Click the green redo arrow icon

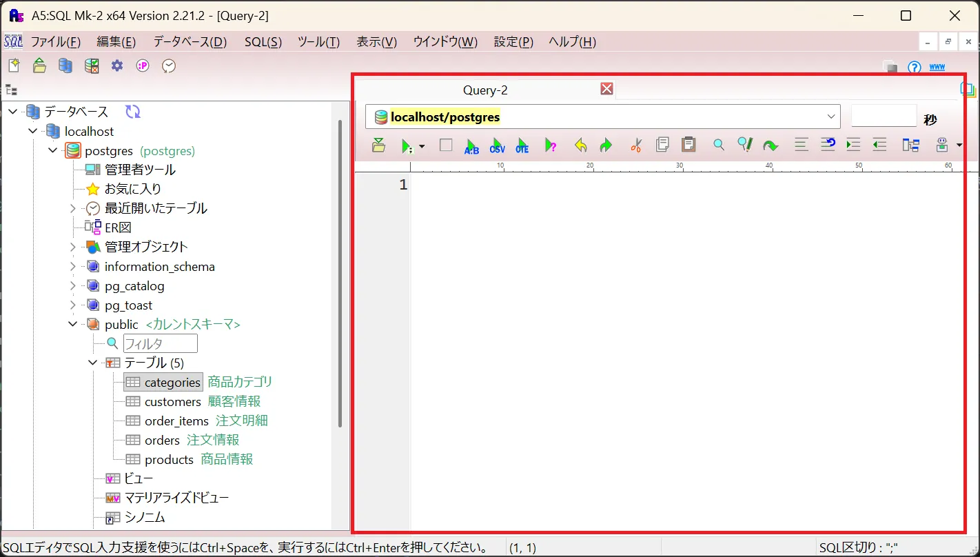tap(606, 145)
